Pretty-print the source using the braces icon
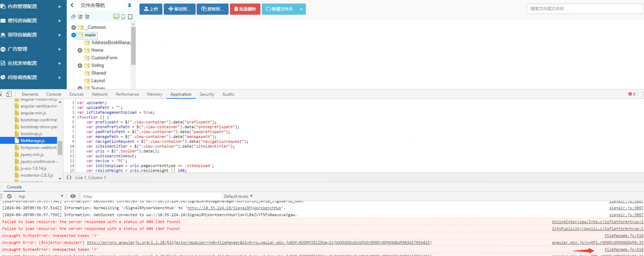This screenshot has width=644, height=256. click(69, 177)
